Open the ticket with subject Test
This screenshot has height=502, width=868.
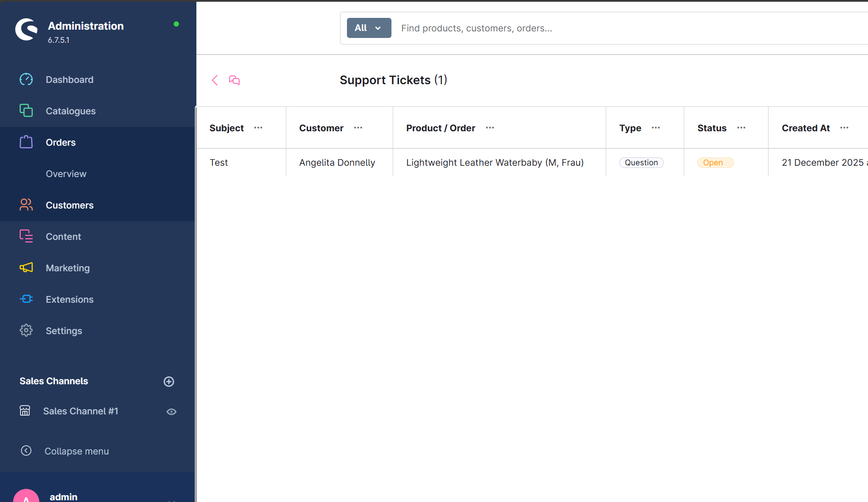[x=219, y=163]
